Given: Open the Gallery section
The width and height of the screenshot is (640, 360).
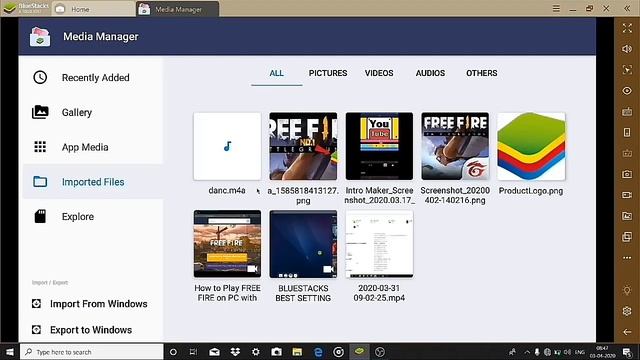Looking at the screenshot, I should (x=93, y=112).
